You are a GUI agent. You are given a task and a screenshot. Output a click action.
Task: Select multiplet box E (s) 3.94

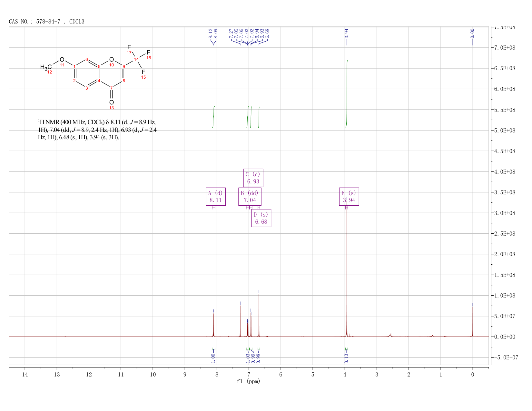[349, 197]
